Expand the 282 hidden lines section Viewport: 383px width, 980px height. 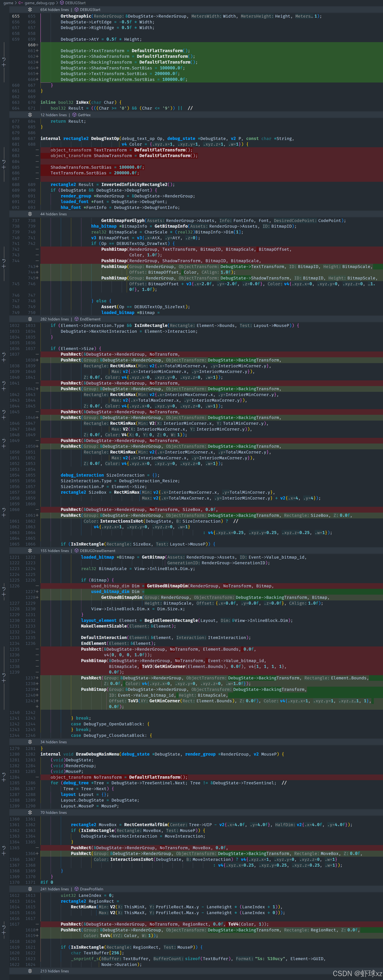[x=30, y=319]
